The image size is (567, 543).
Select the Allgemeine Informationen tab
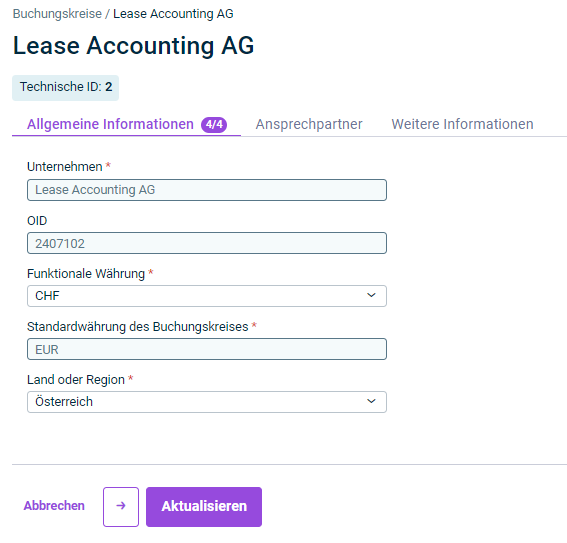[x=110, y=124]
